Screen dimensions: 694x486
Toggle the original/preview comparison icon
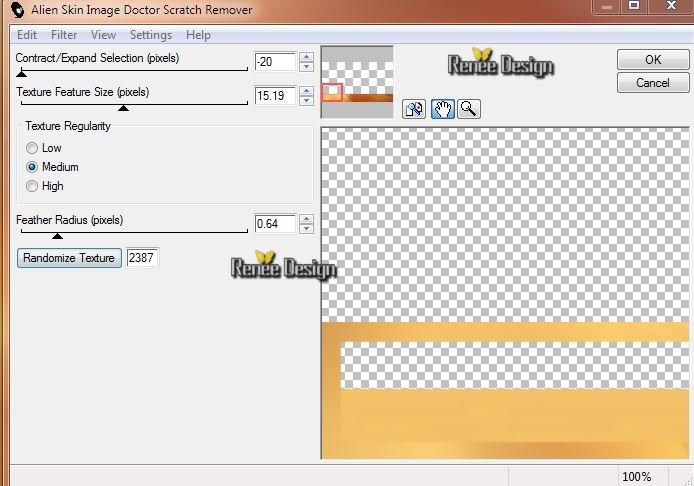click(x=414, y=109)
